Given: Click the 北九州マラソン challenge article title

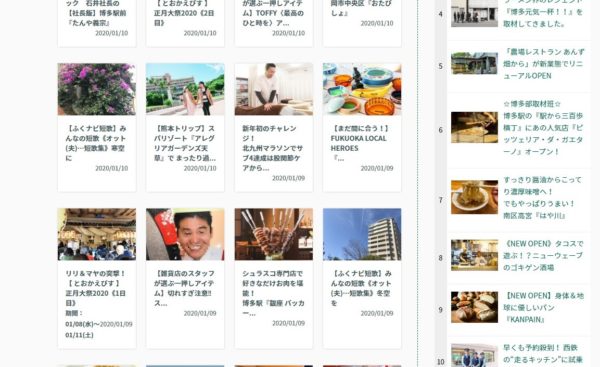Looking at the screenshot, I should (x=272, y=148).
